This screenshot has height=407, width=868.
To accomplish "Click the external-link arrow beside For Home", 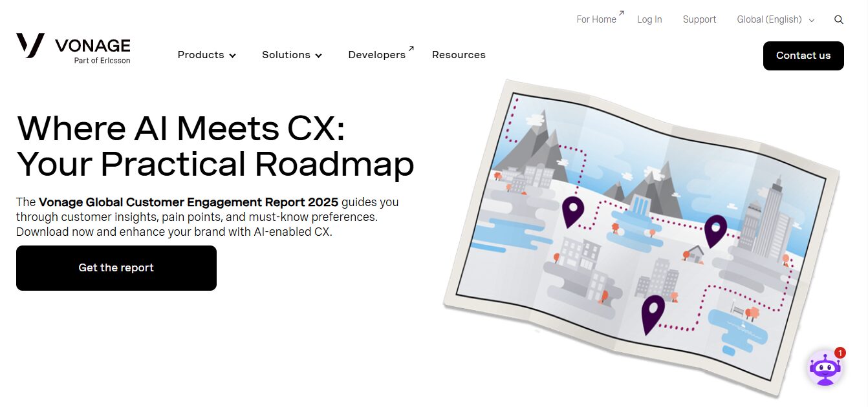I will point(622,13).
